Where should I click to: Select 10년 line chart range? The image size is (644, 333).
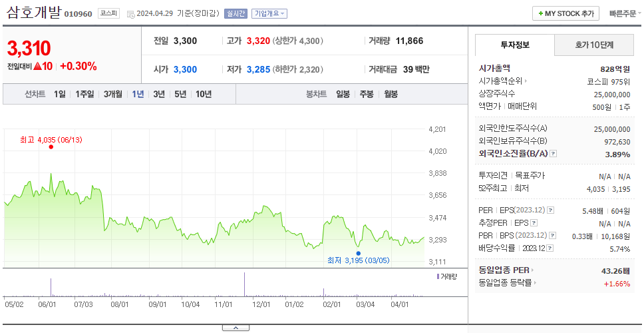pyautogui.click(x=204, y=94)
